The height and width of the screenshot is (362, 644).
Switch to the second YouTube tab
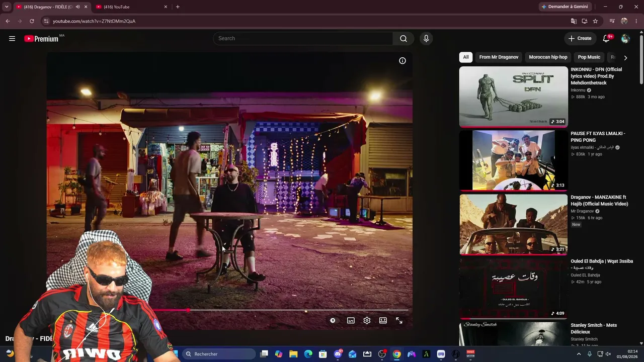132,7
